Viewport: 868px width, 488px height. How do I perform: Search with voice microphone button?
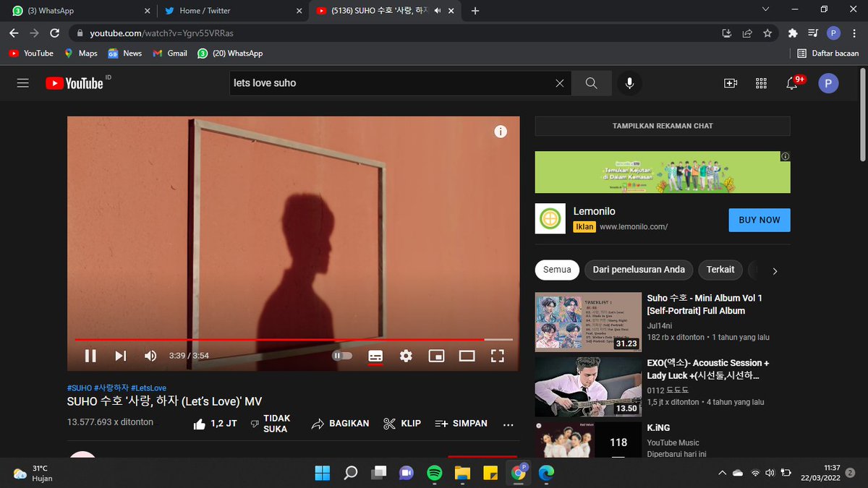coord(629,83)
